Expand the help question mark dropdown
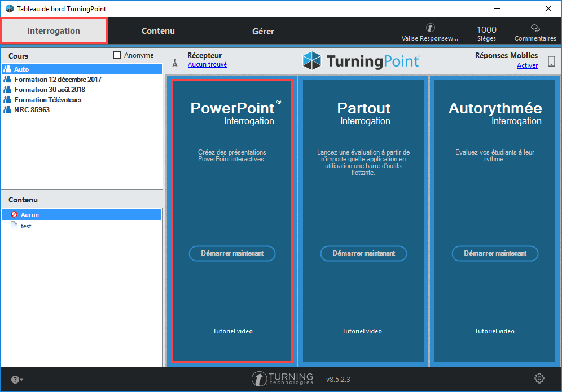This screenshot has height=392, width=562. (x=17, y=380)
